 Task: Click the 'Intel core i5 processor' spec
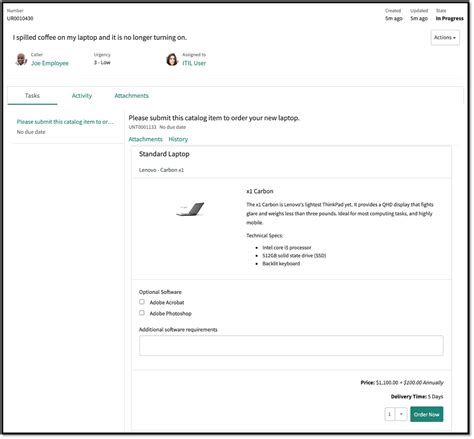tap(287, 248)
